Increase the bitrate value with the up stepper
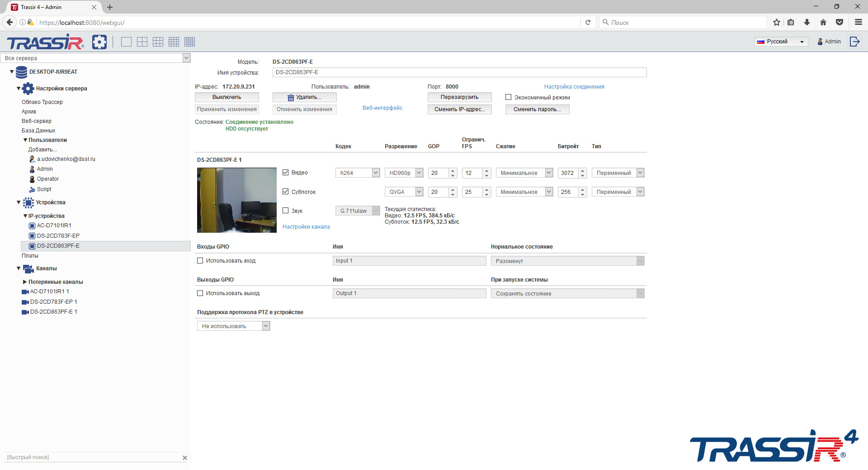This screenshot has height=470, width=868. tap(583, 170)
